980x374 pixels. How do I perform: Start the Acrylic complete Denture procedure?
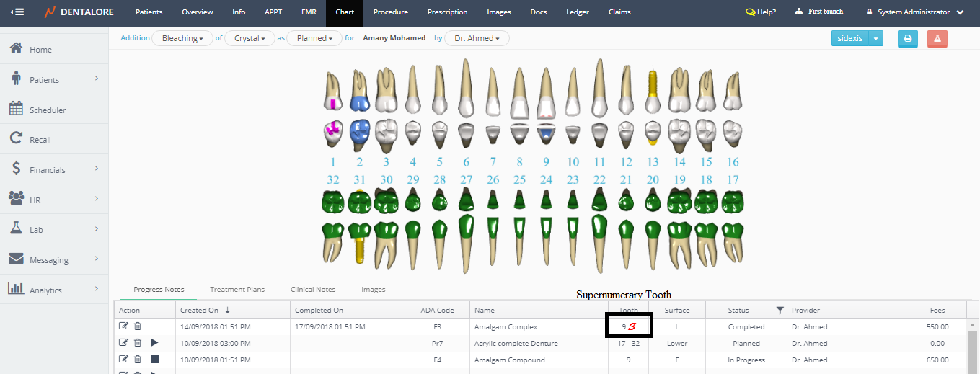point(154,343)
